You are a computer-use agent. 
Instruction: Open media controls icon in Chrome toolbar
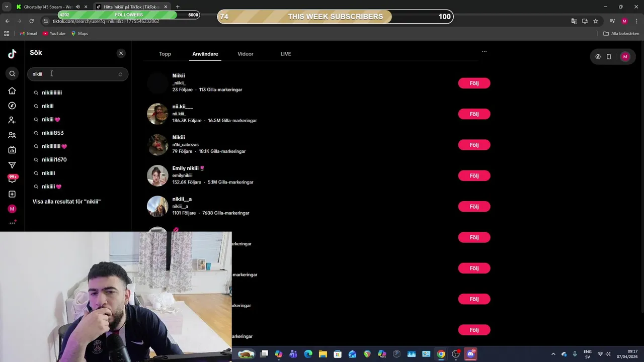612,21
